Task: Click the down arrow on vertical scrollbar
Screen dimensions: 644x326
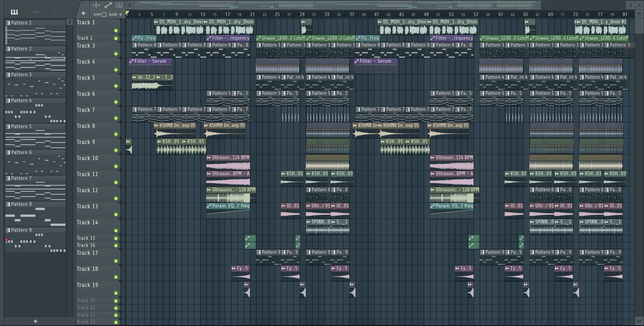Action: click(639, 321)
